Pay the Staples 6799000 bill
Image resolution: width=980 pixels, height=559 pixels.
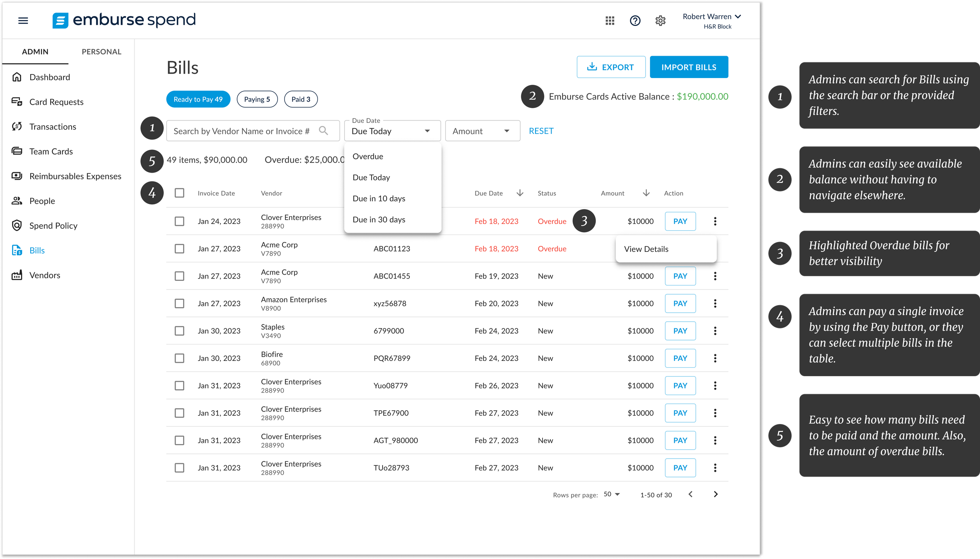pyautogui.click(x=680, y=331)
